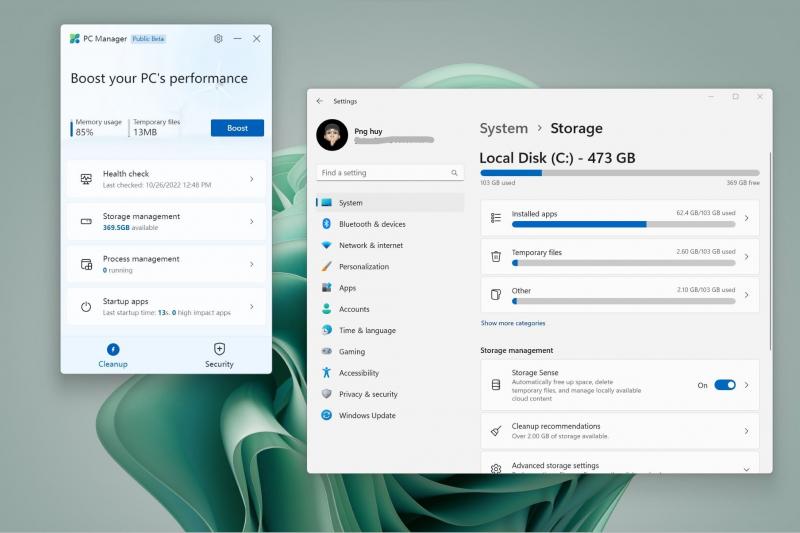Click the Find a setting search box
The width and height of the screenshot is (800, 533).
click(x=390, y=173)
